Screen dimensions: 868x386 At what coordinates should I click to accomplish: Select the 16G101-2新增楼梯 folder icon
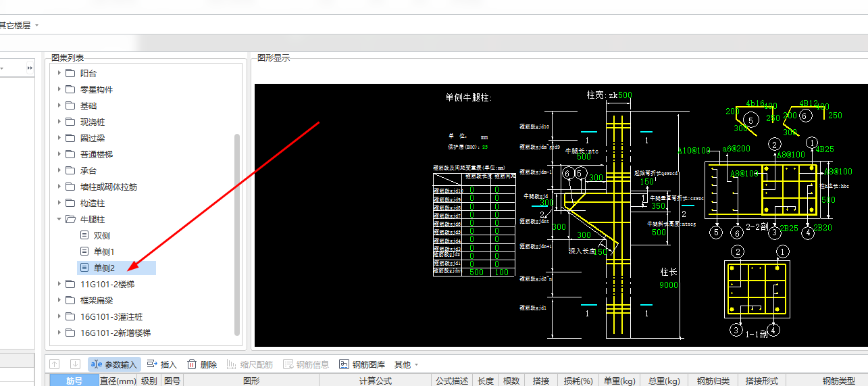click(70, 333)
